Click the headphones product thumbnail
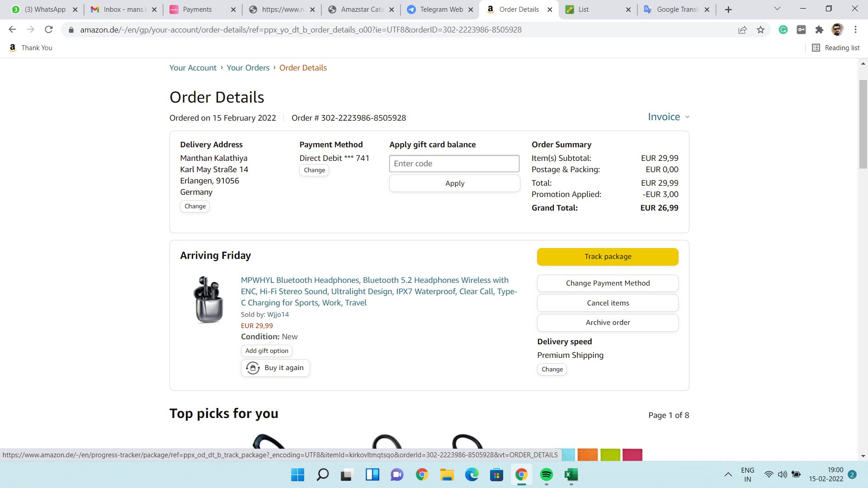 pyautogui.click(x=208, y=300)
